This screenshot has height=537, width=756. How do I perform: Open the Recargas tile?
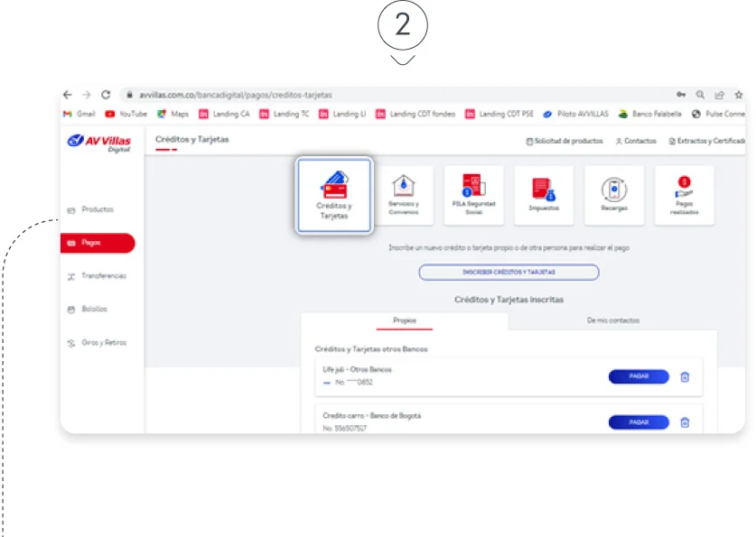(x=614, y=195)
